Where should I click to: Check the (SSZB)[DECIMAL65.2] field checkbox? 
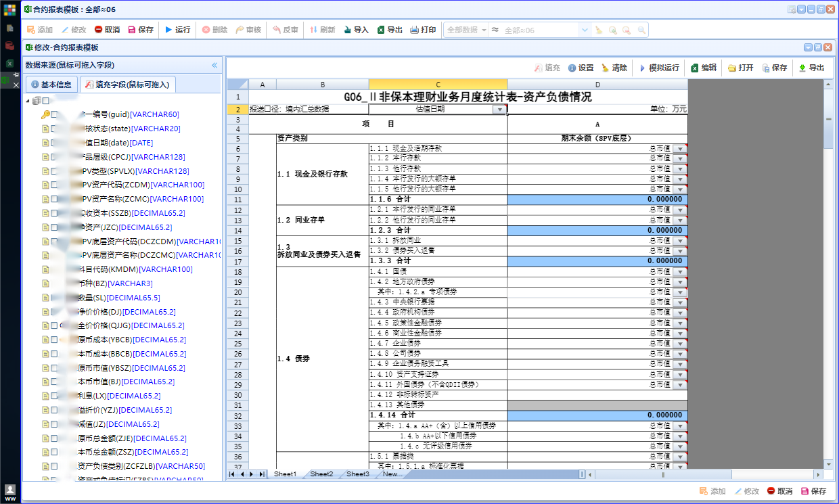(x=55, y=213)
